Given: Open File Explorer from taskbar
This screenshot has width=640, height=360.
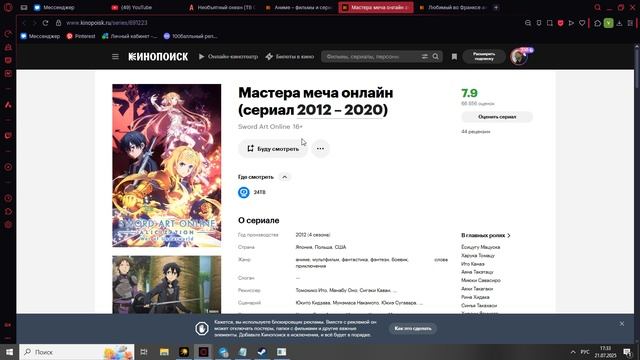Looking at the screenshot, I should coord(164,352).
